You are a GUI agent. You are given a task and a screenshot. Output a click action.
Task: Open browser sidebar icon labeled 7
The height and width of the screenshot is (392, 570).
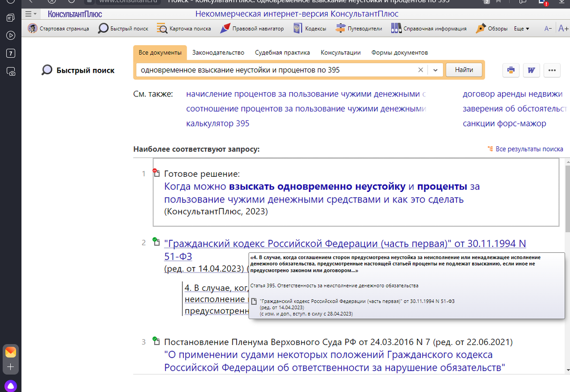(10, 53)
